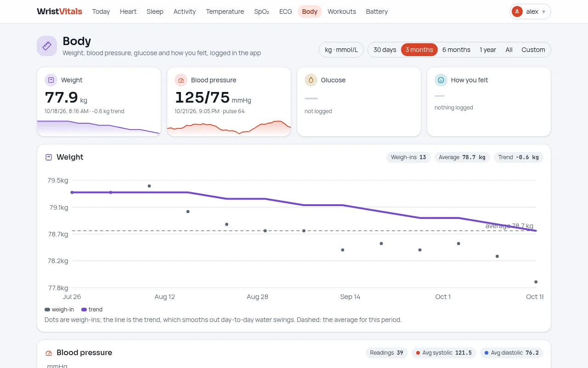This screenshot has width=588, height=368.
Task: Select the All time range
Action: pos(509,50)
